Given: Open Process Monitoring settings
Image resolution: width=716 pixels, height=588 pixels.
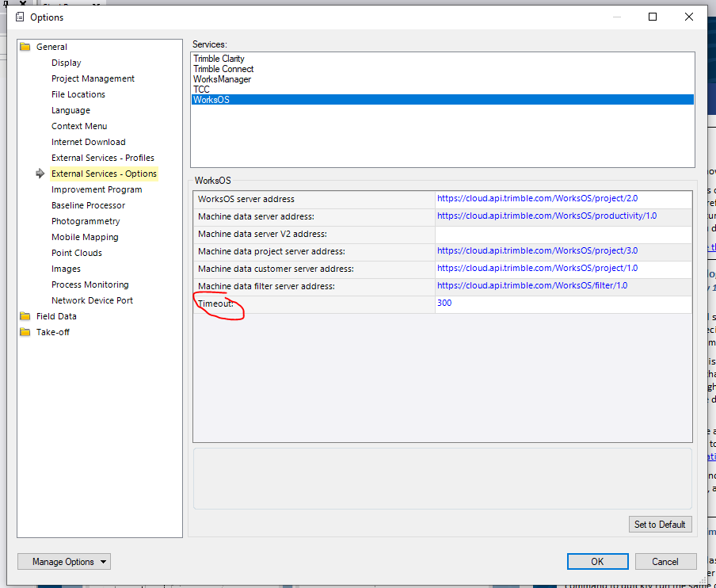Looking at the screenshot, I should point(90,284).
